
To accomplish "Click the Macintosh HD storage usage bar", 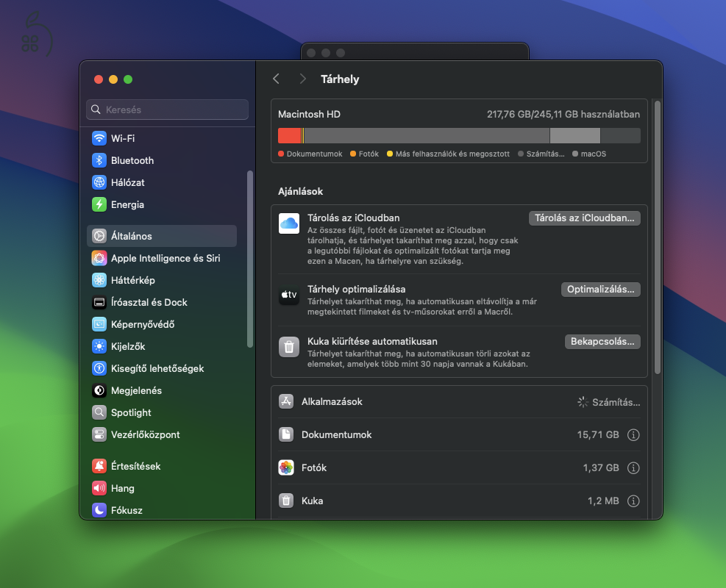I will tap(458, 135).
